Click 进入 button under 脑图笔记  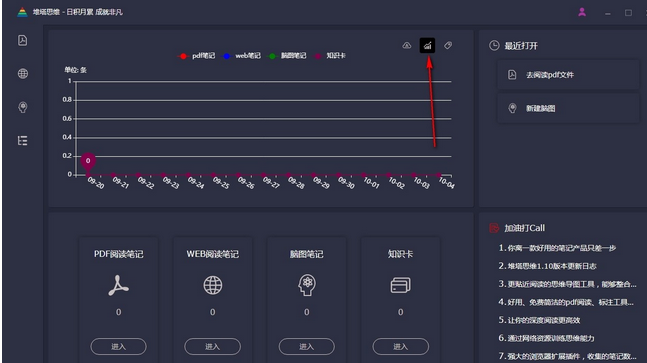pyautogui.click(x=307, y=346)
